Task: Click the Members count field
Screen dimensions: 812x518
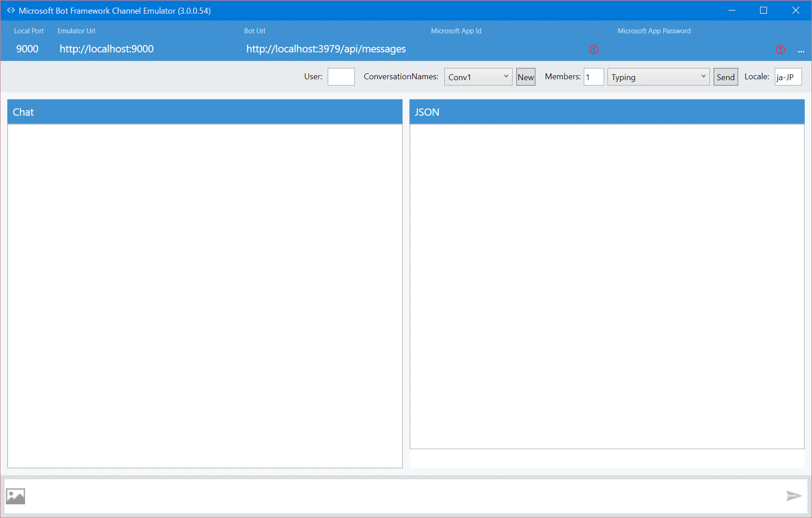Action: 594,77
